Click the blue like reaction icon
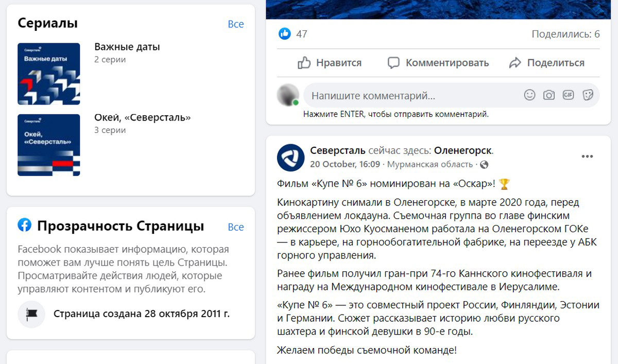Viewport: 618px width, 364px height. point(284,34)
